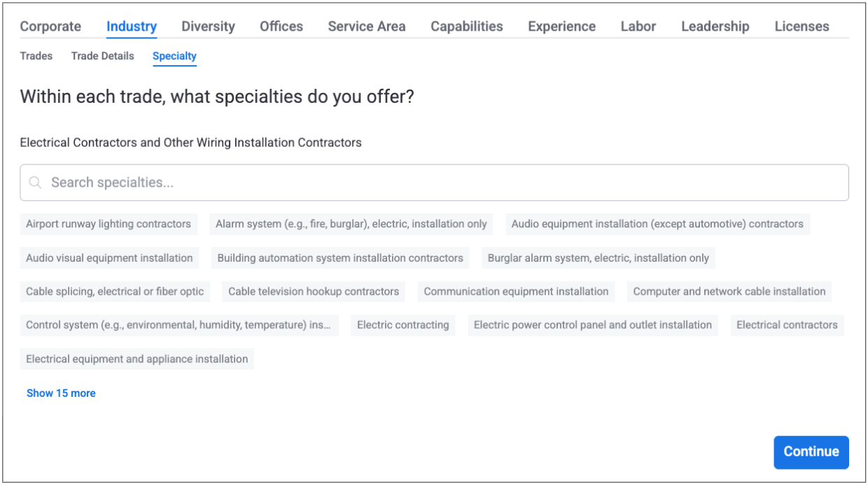This screenshot has width=868, height=485.
Task: Expand list with Show 15 more
Action: coord(61,393)
